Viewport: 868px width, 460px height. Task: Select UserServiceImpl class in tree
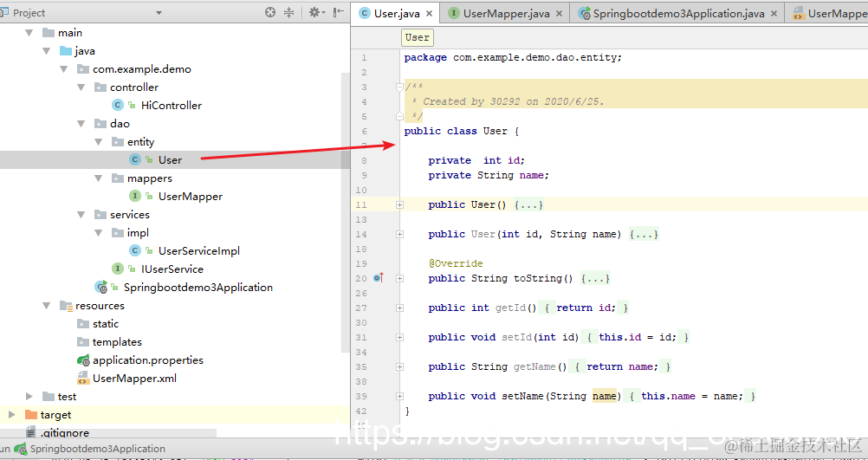point(198,251)
